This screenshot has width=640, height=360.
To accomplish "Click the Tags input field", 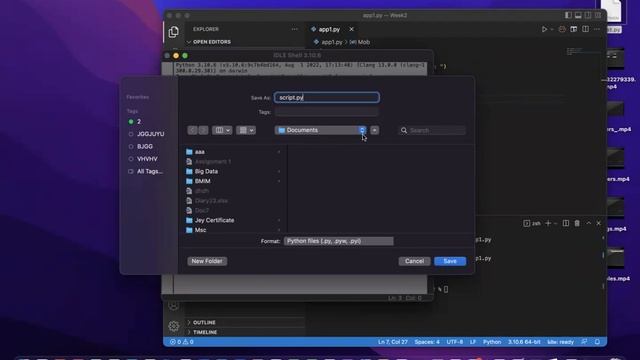I will (x=327, y=111).
